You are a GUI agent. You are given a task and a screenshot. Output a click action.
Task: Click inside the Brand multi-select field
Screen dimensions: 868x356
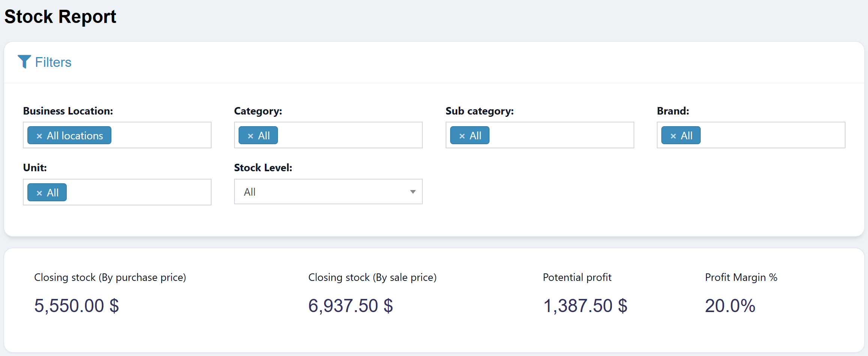tap(751, 135)
